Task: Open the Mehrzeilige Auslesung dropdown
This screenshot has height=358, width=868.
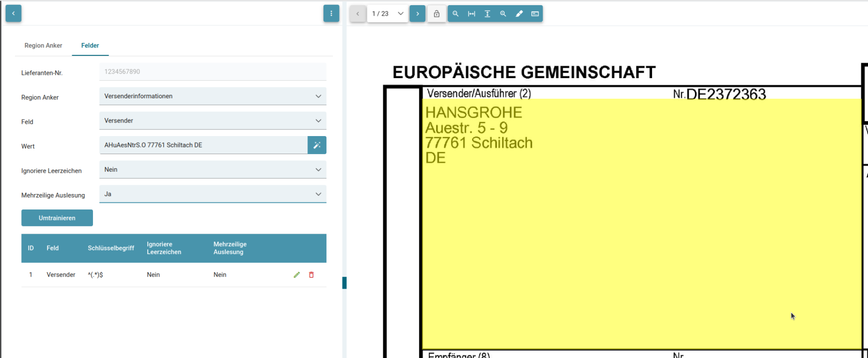Action: [212, 194]
